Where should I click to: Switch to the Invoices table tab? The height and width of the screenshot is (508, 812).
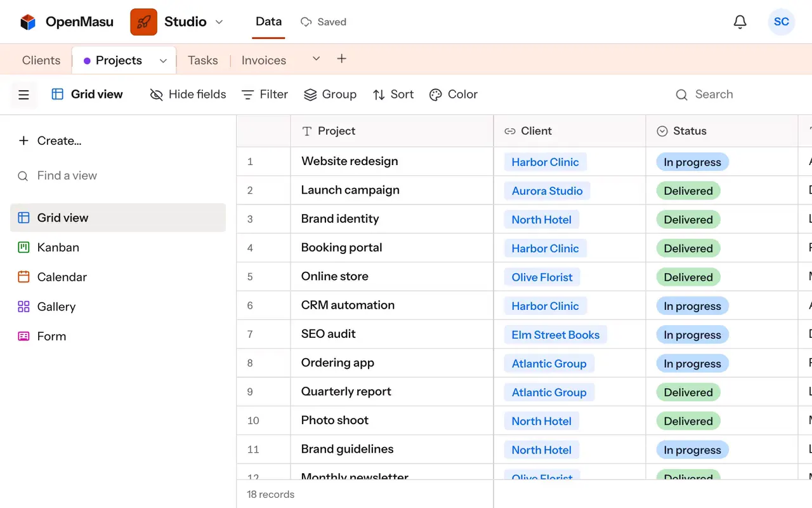click(264, 60)
